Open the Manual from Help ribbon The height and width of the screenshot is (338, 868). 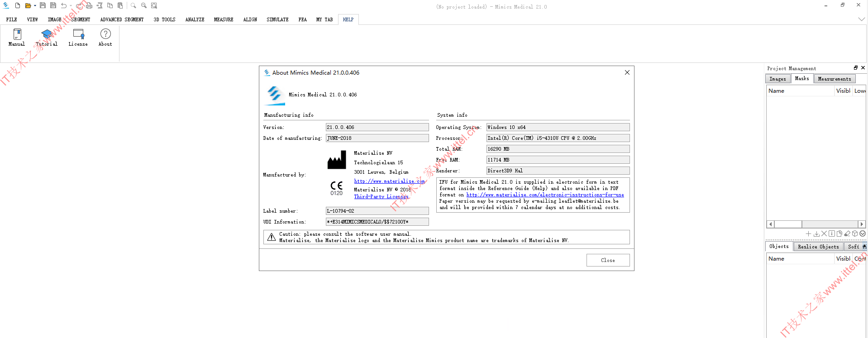17,38
